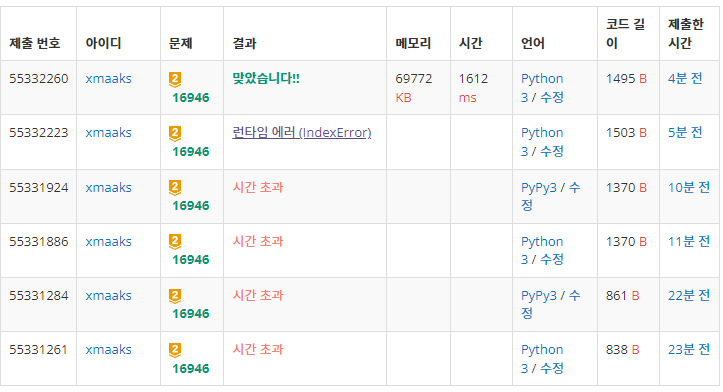Click the 메모리 column header
The width and height of the screenshot is (723, 392).
coord(413,43)
